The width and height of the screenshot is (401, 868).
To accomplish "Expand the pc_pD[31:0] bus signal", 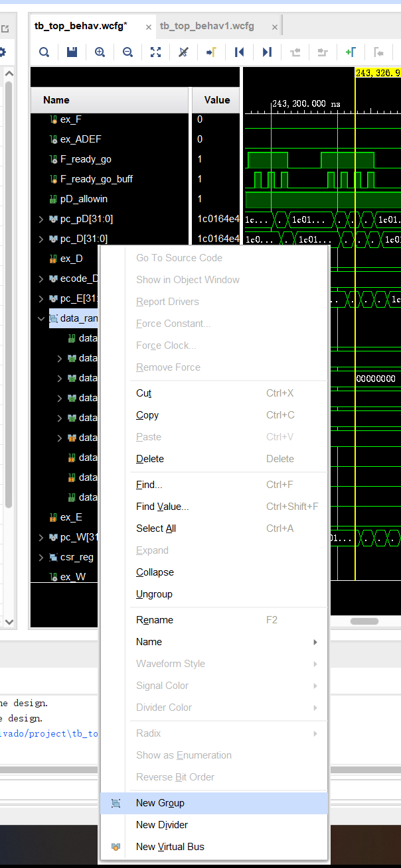I will (x=41, y=219).
